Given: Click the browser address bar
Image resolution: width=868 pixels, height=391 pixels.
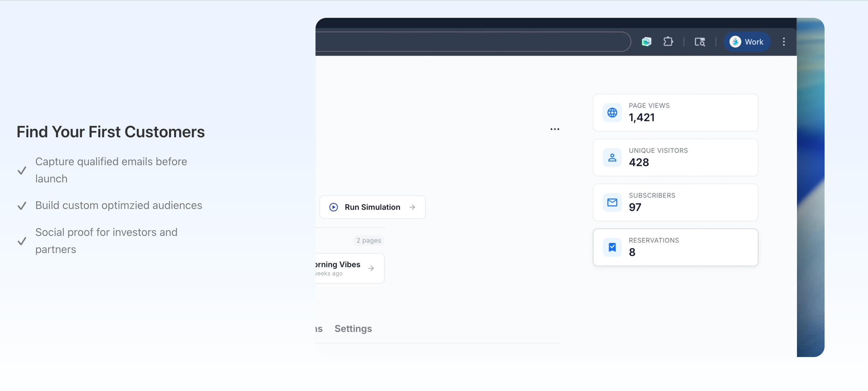Looking at the screenshot, I should coord(472,42).
